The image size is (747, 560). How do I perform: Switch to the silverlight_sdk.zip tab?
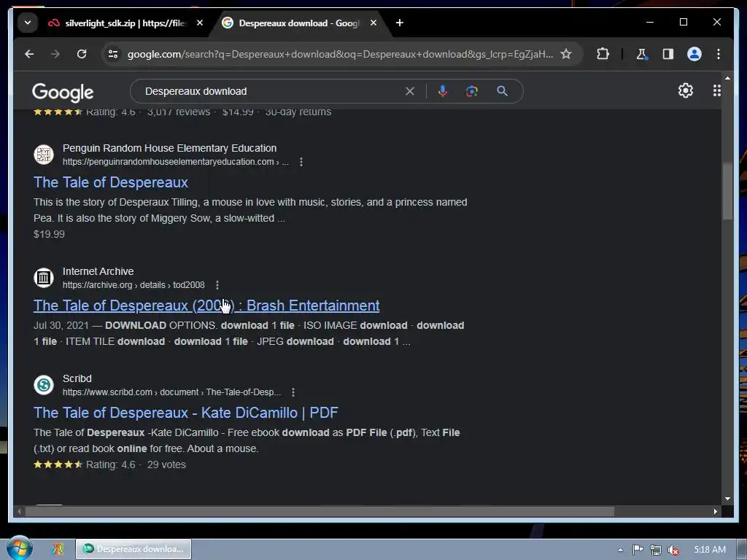117,23
